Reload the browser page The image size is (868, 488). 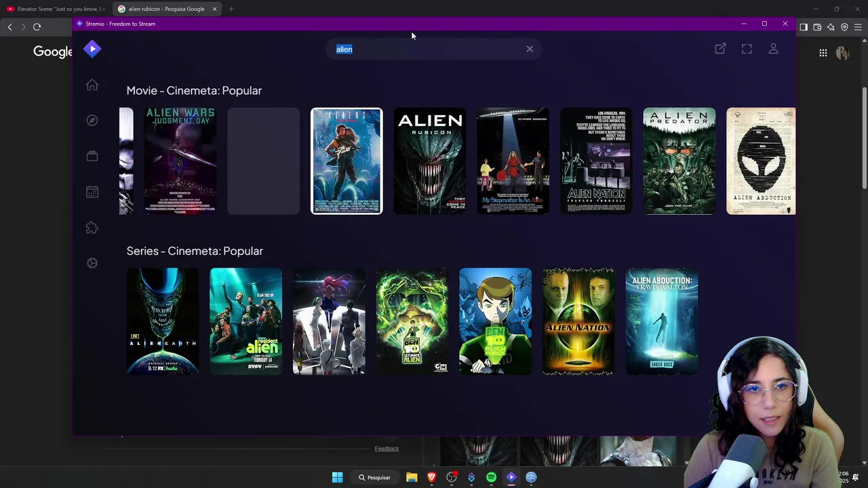click(37, 27)
